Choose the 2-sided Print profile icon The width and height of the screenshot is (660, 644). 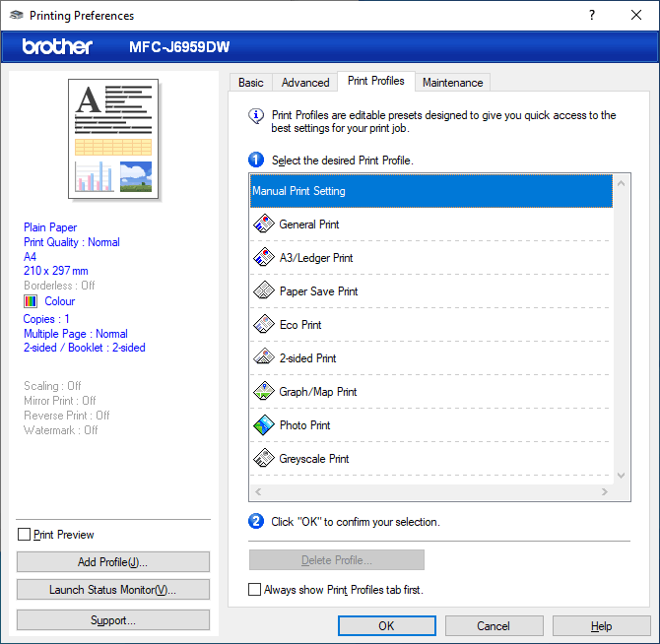coord(263,358)
